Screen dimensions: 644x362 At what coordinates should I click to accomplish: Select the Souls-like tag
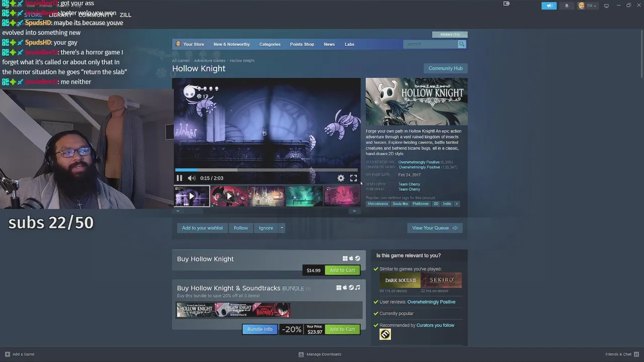400,204
